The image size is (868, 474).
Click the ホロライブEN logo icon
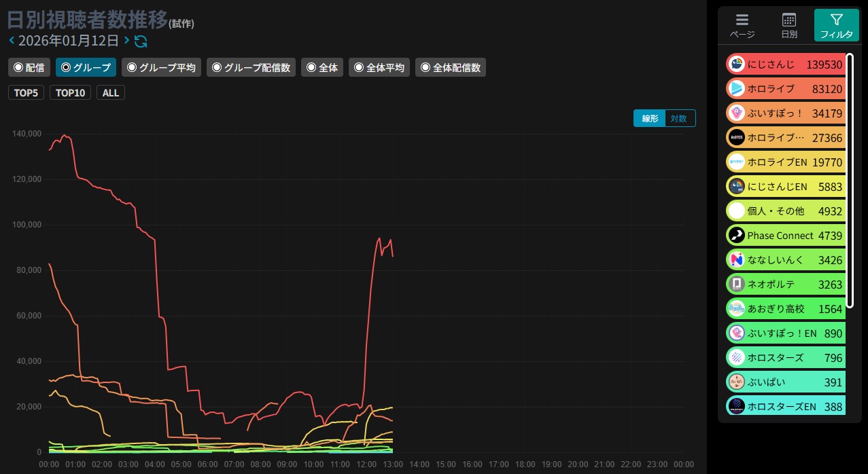736,162
